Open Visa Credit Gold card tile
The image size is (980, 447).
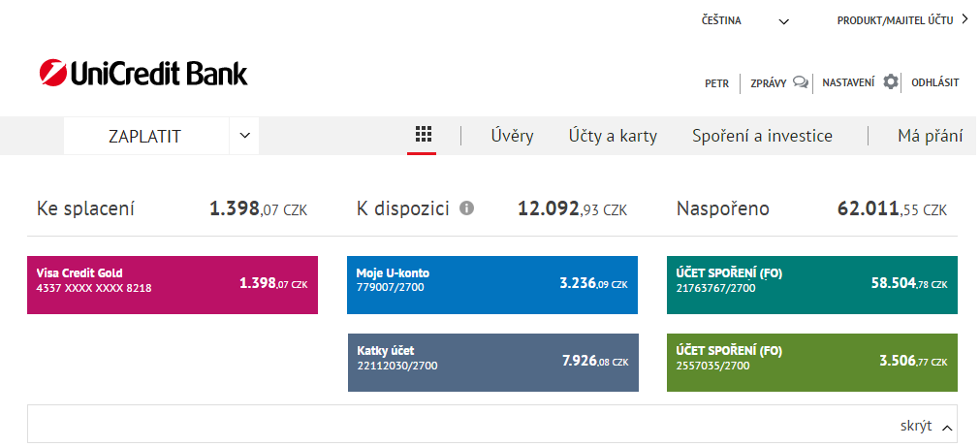click(x=173, y=284)
